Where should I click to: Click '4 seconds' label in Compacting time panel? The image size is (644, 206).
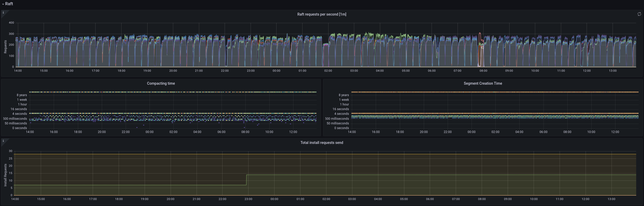click(x=20, y=114)
